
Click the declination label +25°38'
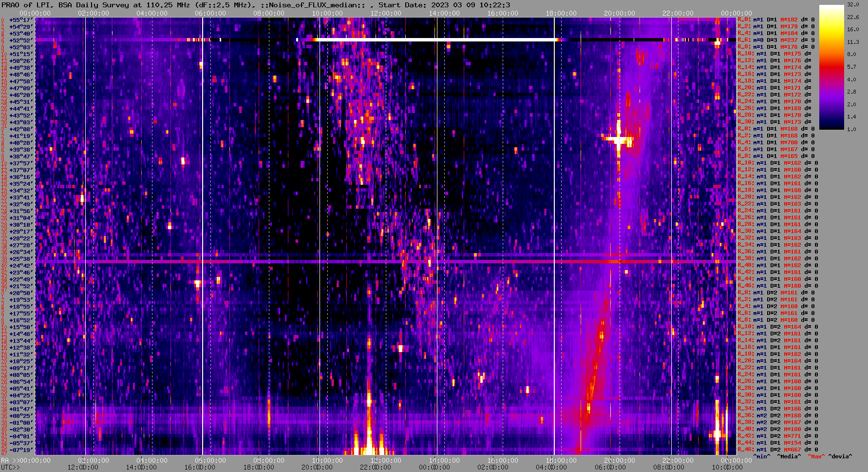20,259
